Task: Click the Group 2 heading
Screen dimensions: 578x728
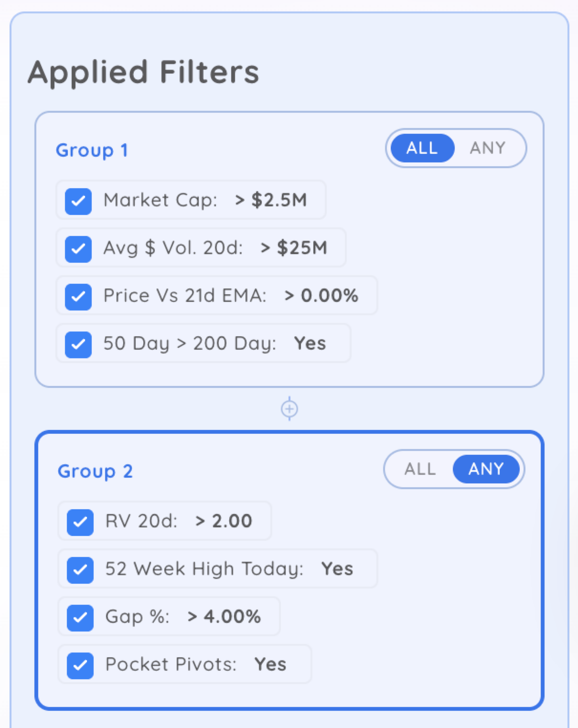Action: 95,471
